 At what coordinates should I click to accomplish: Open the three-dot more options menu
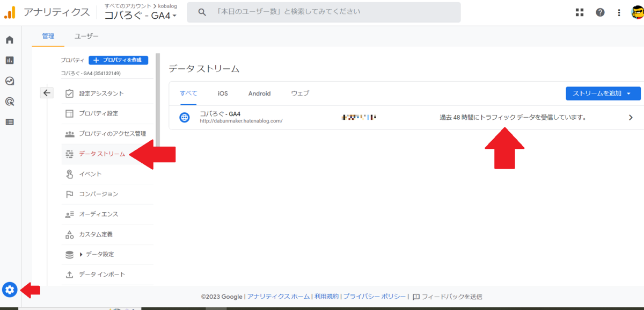click(x=619, y=12)
